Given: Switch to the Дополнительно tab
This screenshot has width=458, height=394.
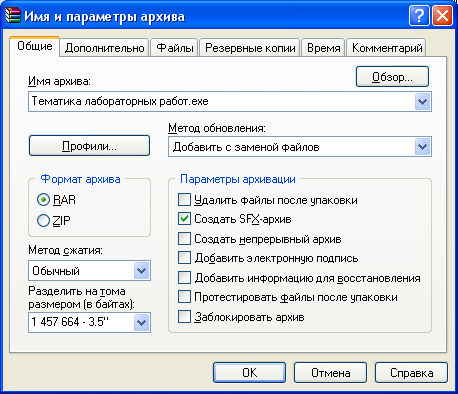Looking at the screenshot, I should [x=104, y=48].
